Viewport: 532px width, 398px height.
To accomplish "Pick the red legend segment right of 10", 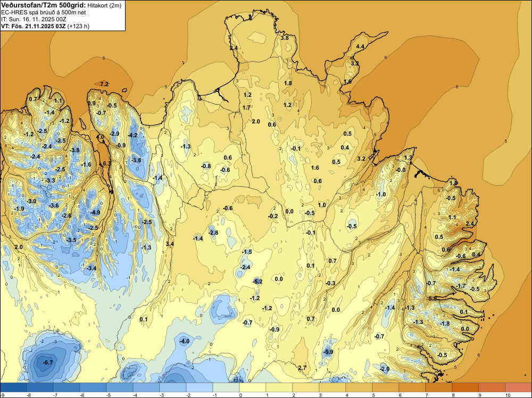I will [518, 387].
